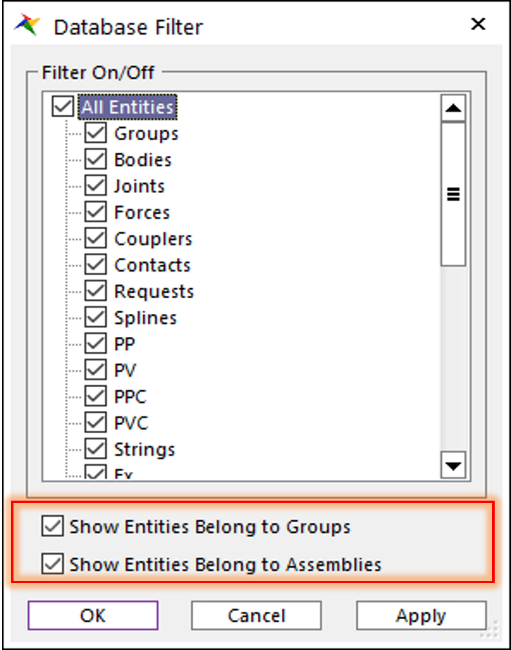The height and width of the screenshot is (650, 511).
Task: Click the vertical scrollbar thumb
Action: coord(453,194)
